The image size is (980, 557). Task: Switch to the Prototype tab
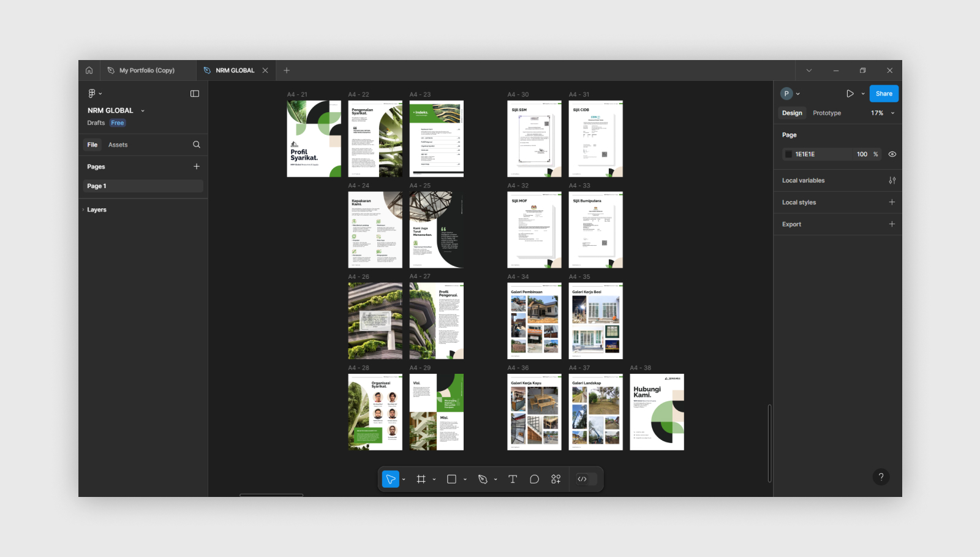826,113
